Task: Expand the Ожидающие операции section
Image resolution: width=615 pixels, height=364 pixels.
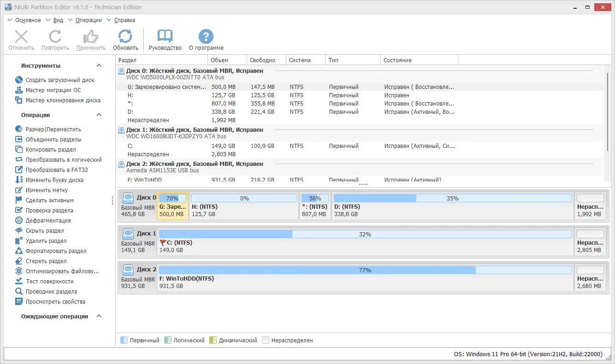Action: coord(98,316)
